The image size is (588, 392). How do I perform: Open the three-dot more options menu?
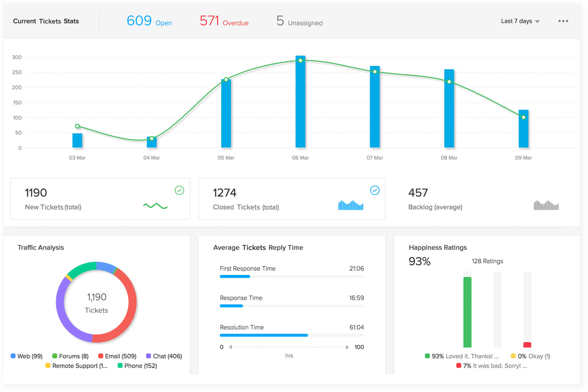[x=563, y=21]
